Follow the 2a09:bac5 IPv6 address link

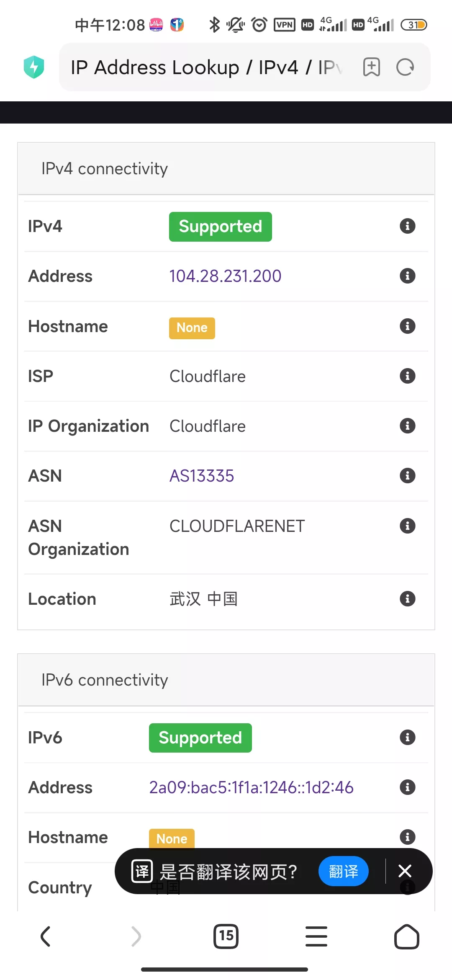tap(251, 788)
